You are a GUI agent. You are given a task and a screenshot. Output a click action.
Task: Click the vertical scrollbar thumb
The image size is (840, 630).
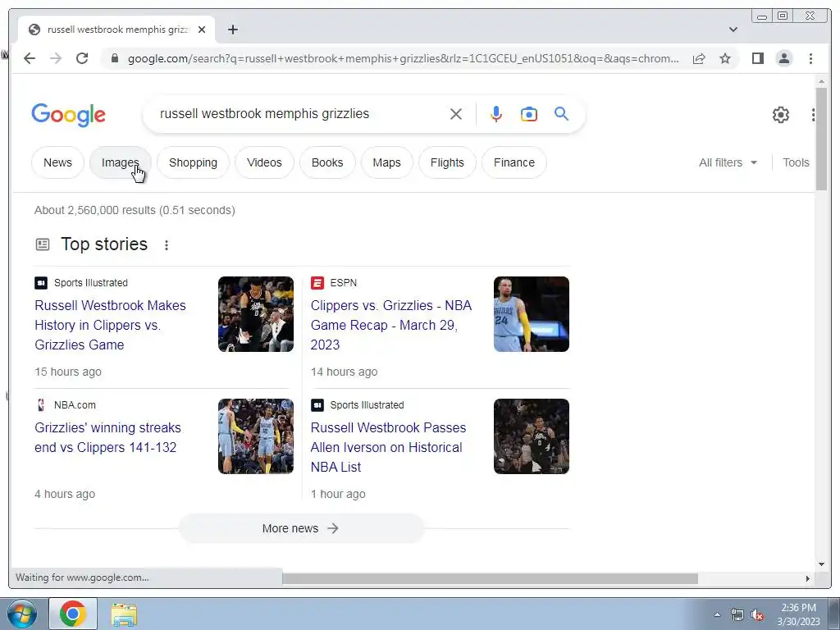(x=821, y=138)
